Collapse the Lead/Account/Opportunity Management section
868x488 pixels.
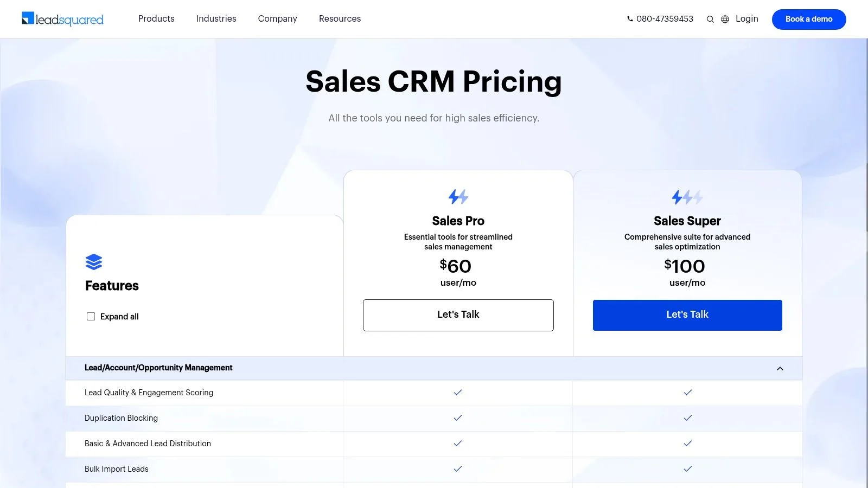click(780, 369)
